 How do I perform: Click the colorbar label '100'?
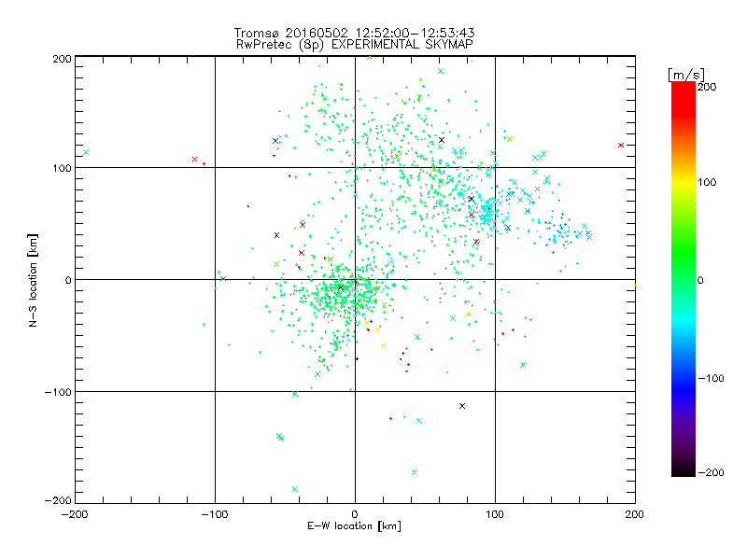click(707, 182)
